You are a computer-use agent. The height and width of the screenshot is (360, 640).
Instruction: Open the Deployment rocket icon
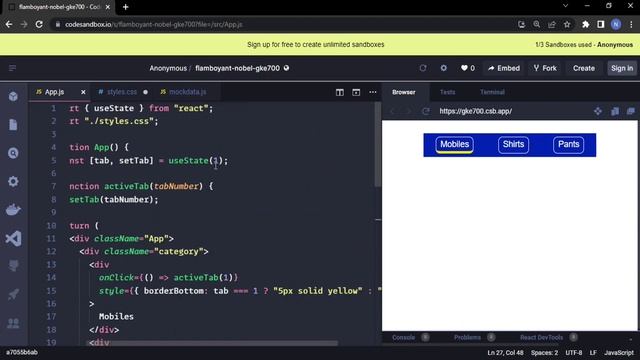pyautogui.click(x=13, y=294)
